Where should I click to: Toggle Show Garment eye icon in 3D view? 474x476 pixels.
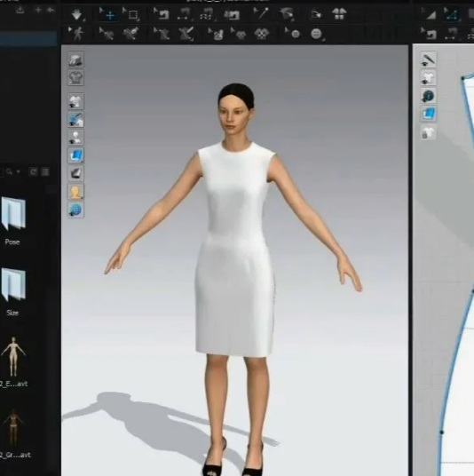75,102
